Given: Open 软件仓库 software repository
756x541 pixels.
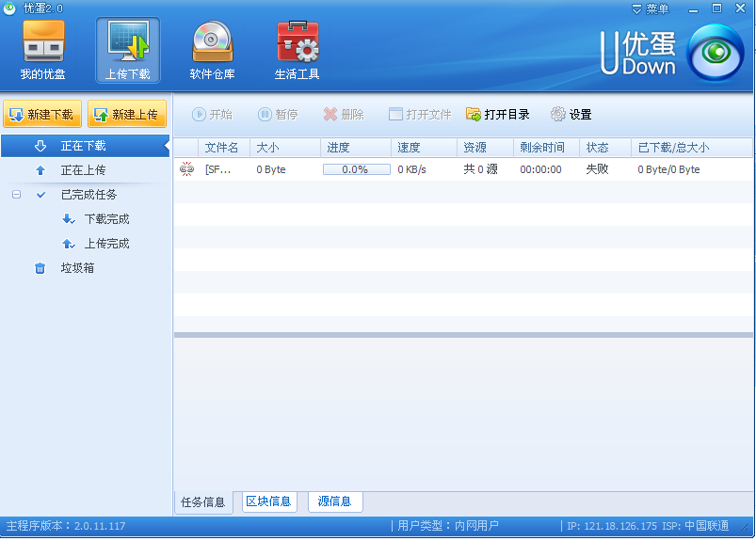Looking at the screenshot, I should pos(212,51).
